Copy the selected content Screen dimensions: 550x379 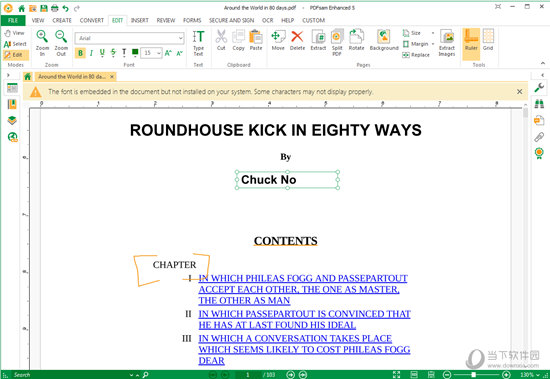coord(239,40)
